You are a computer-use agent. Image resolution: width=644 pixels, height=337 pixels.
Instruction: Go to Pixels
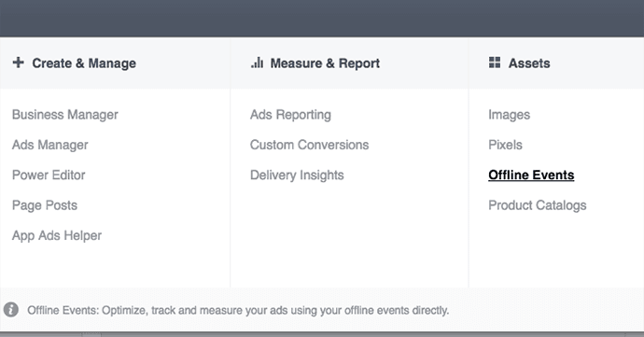pyautogui.click(x=505, y=145)
